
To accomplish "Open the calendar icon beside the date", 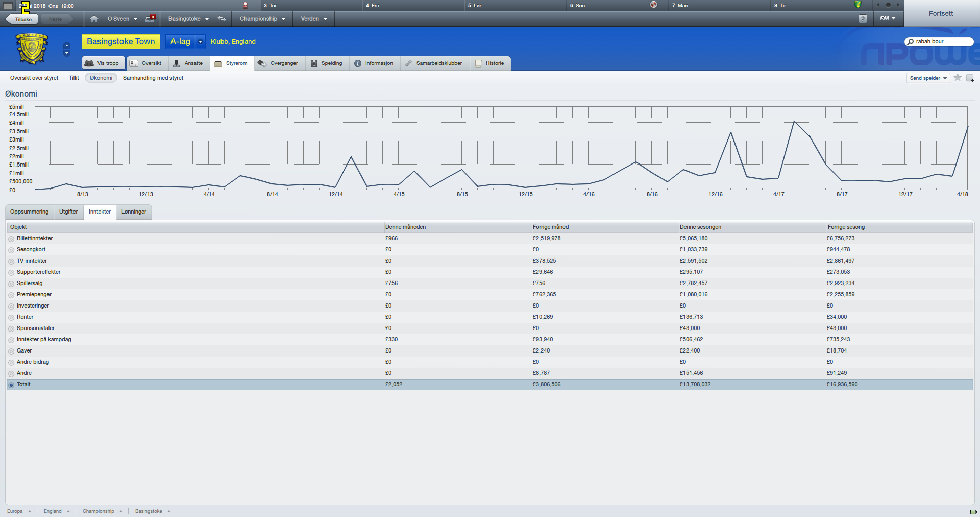I will pyautogui.click(x=8, y=6).
